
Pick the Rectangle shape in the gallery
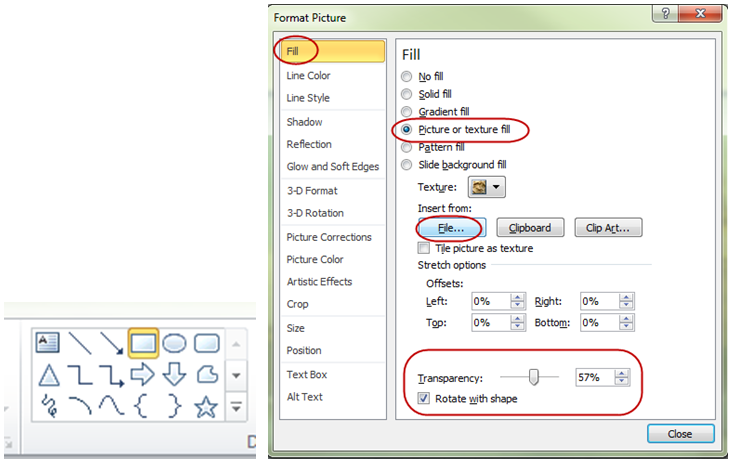point(143,343)
